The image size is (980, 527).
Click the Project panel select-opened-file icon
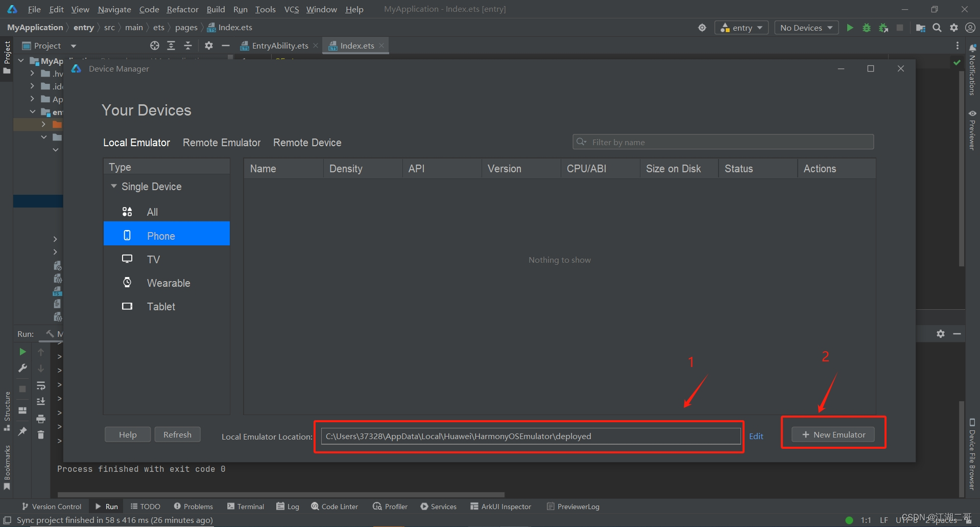pos(155,45)
